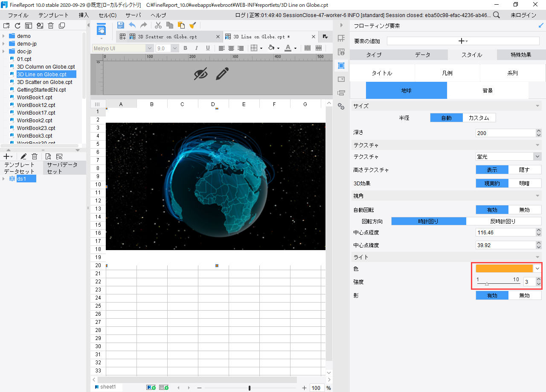The image size is (546, 392).
Task: Delete dataset ds1 with trash icon
Action: click(35, 156)
